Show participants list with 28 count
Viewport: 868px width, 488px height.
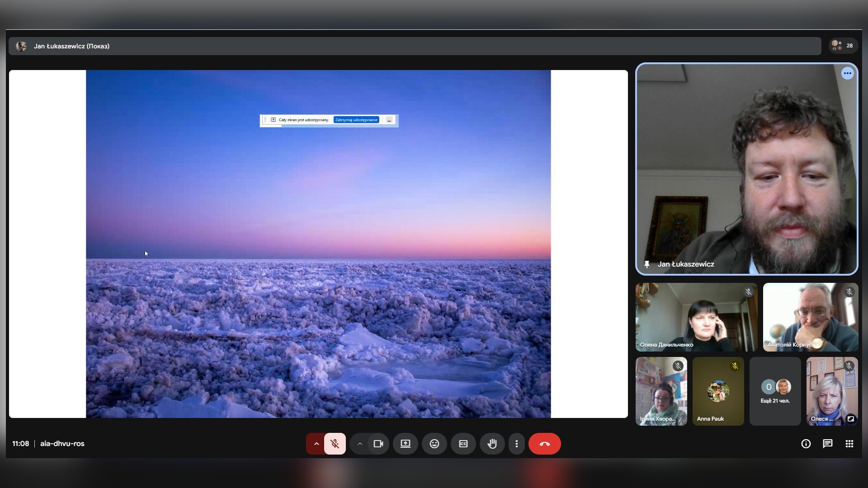click(843, 46)
